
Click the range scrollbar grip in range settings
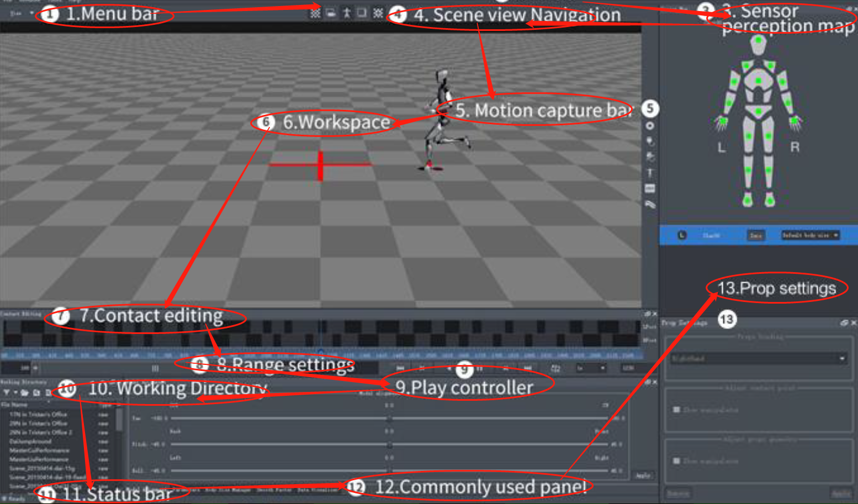[x=155, y=368]
